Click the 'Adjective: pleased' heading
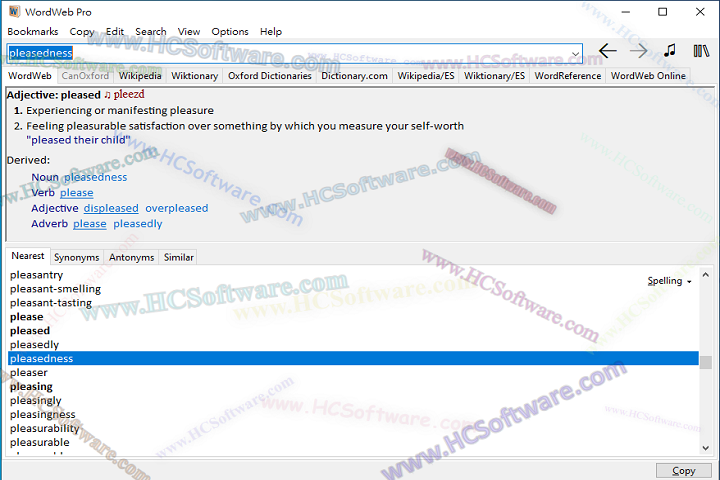 point(53,95)
